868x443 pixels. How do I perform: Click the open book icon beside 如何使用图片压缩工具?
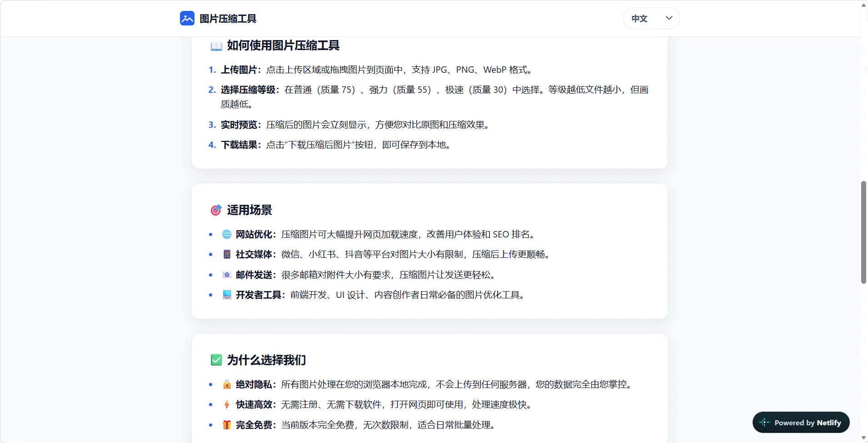coord(216,46)
